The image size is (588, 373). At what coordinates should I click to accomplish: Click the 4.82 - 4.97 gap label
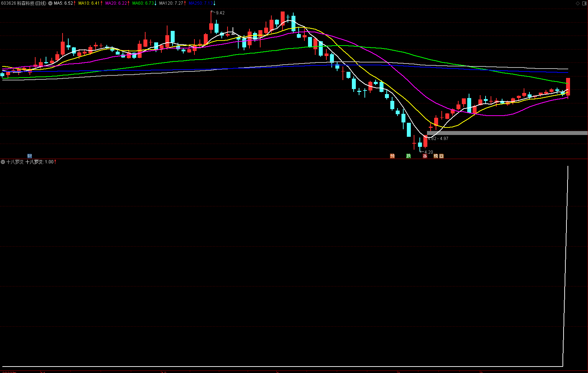click(x=438, y=139)
